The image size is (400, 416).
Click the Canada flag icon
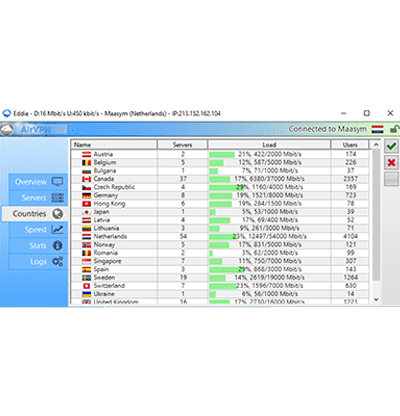[87, 179]
